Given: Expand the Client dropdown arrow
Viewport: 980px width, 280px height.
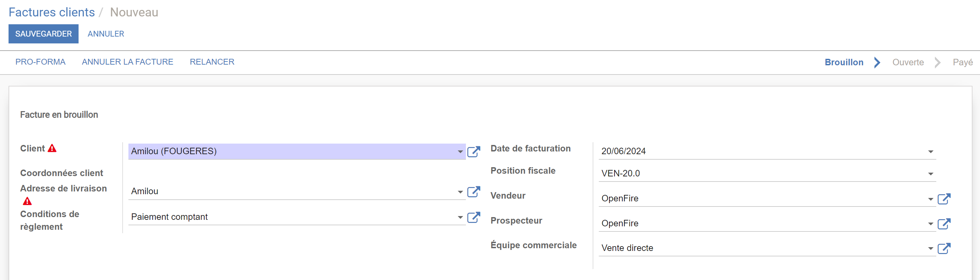Looking at the screenshot, I should coord(460,151).
